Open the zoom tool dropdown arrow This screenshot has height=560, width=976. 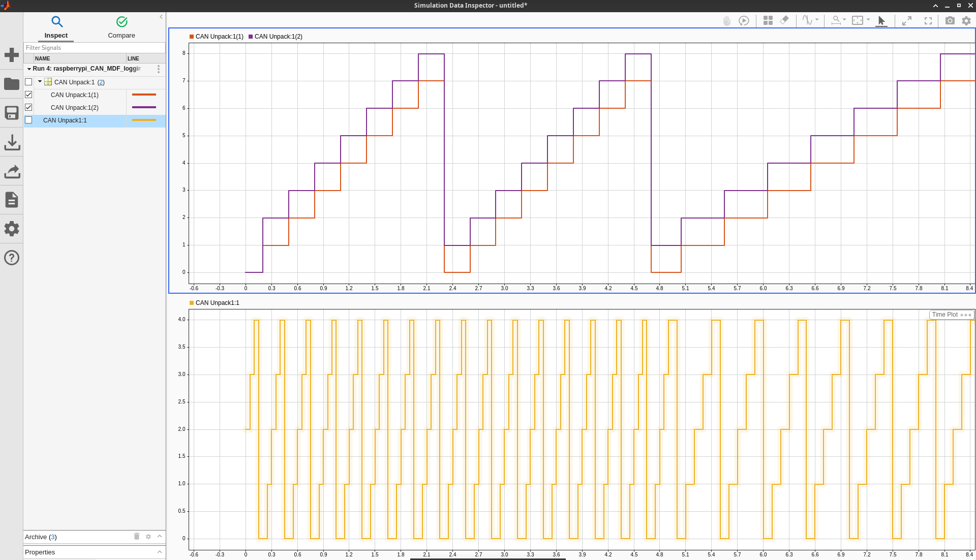click(844, 20)
